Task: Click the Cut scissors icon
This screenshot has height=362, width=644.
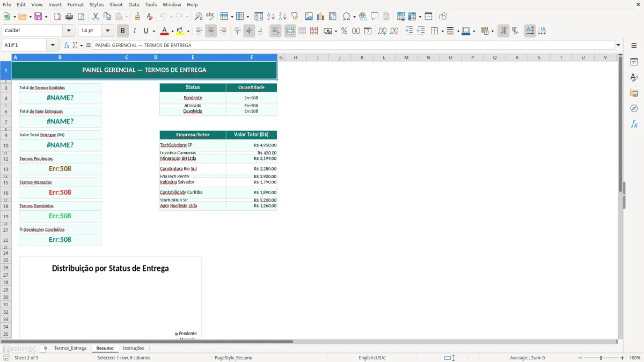Action: point(96,17)
